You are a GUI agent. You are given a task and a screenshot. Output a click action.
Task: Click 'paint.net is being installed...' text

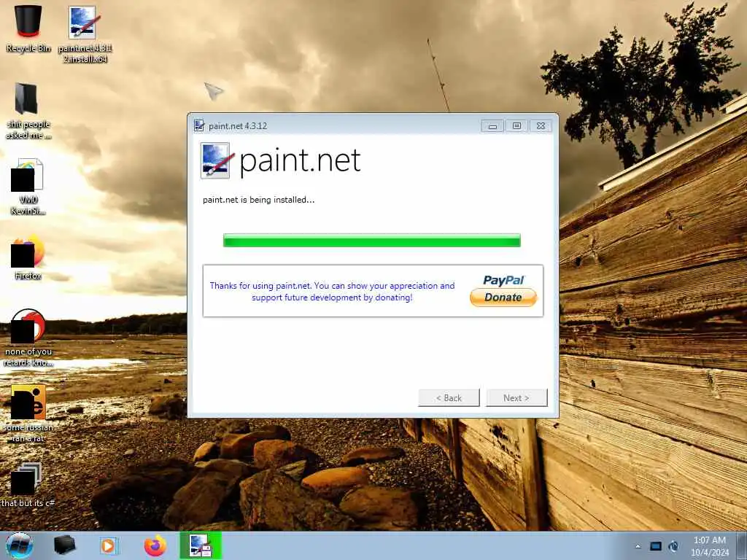tap(259, 200)
